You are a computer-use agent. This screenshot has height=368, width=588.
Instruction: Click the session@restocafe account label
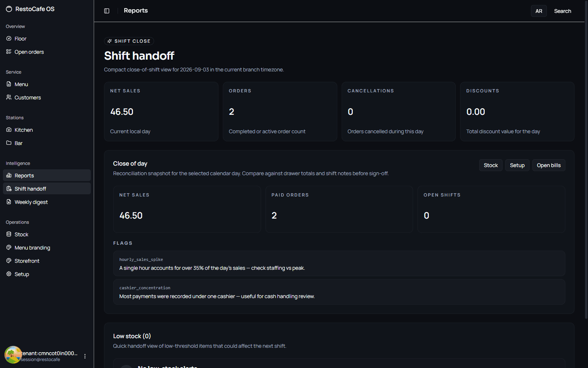(40, 360)
